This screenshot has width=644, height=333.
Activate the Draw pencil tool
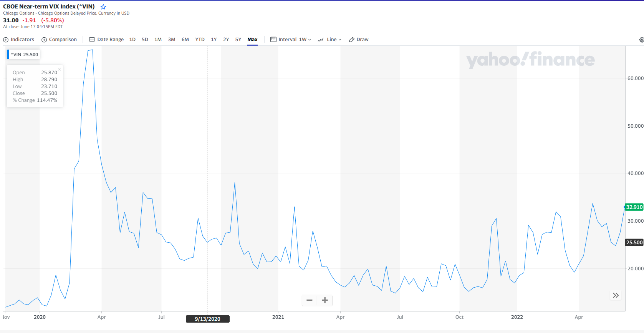click(359, 40)
